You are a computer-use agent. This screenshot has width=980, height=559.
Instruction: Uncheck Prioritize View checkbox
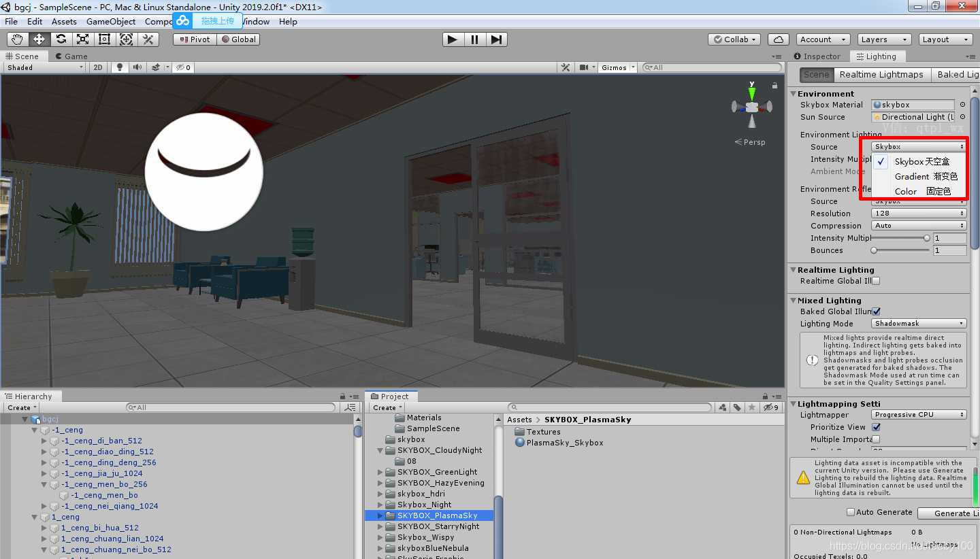coord(876,427)
